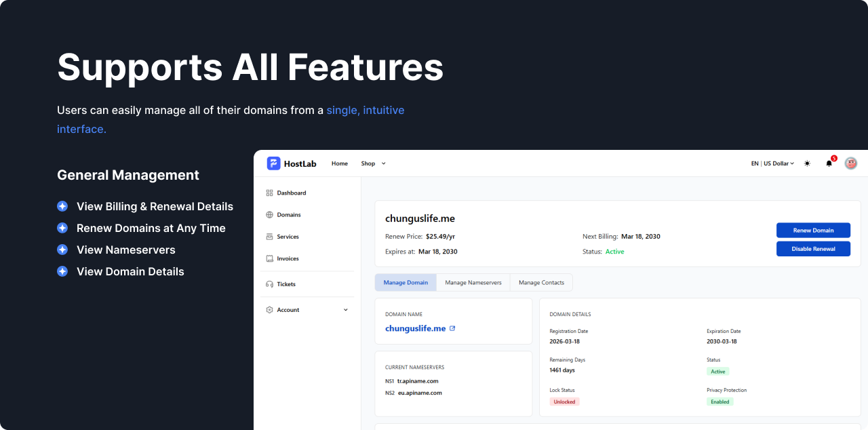Toggle light/dark theme sun icon
868x430 pixels.
pyautogui.click(x=807, y=163)
